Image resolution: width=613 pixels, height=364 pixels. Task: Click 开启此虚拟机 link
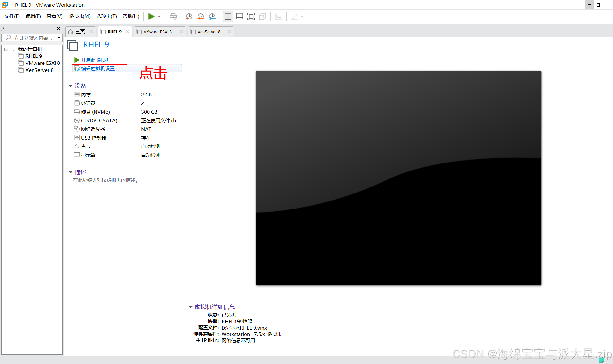pos(95,60)
